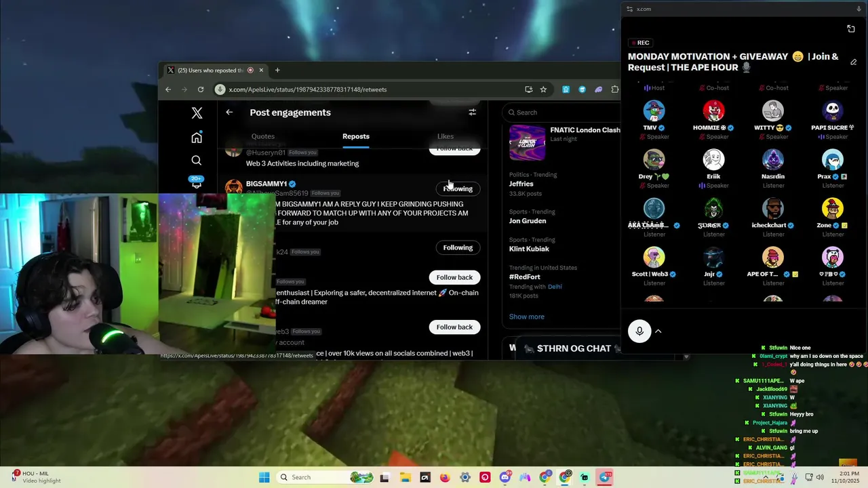Open HOMMIE co-host avatar

pos(713,110)
